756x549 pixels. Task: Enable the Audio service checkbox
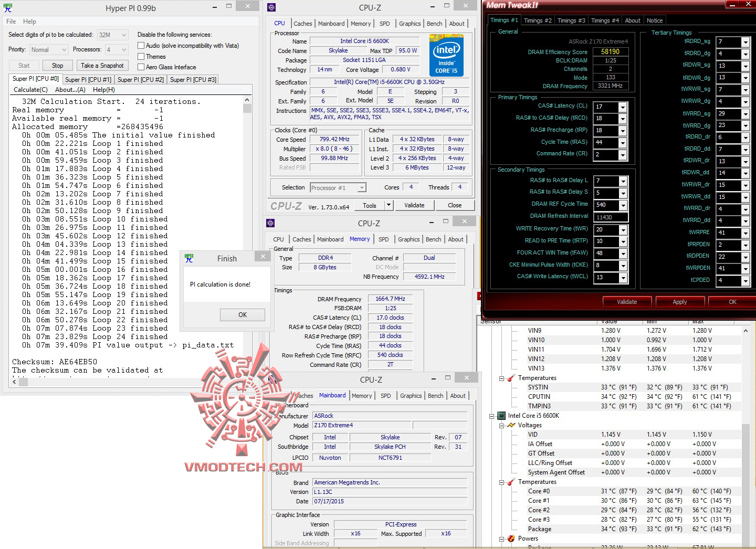pyautogui.click(x=141, y=46)
